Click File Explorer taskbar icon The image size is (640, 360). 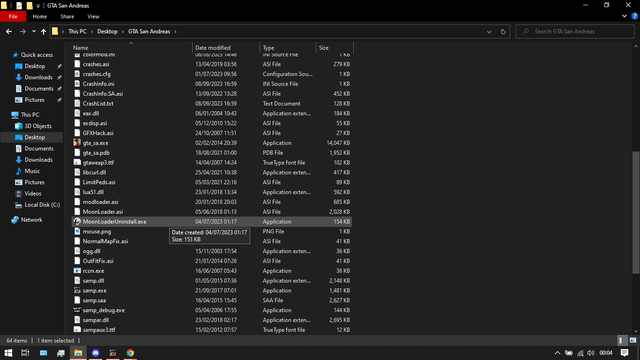tap(78, 353)
